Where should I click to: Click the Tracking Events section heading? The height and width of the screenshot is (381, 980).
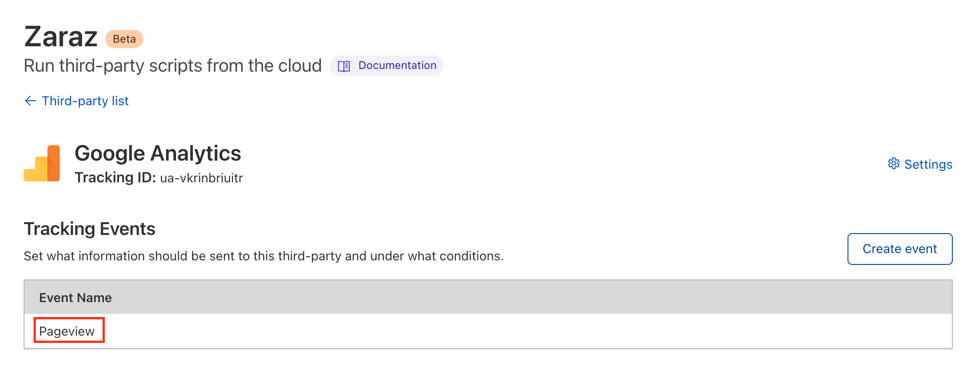pos(89,229)
